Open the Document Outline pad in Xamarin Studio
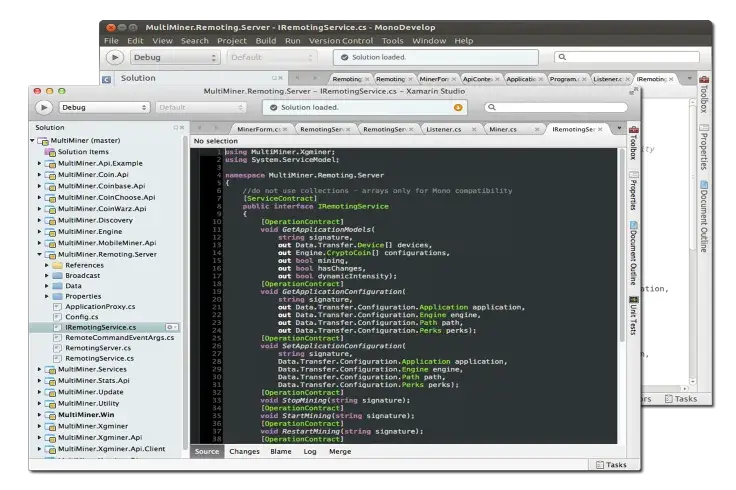Screen dimensions: 736x490 click(633, 253)
